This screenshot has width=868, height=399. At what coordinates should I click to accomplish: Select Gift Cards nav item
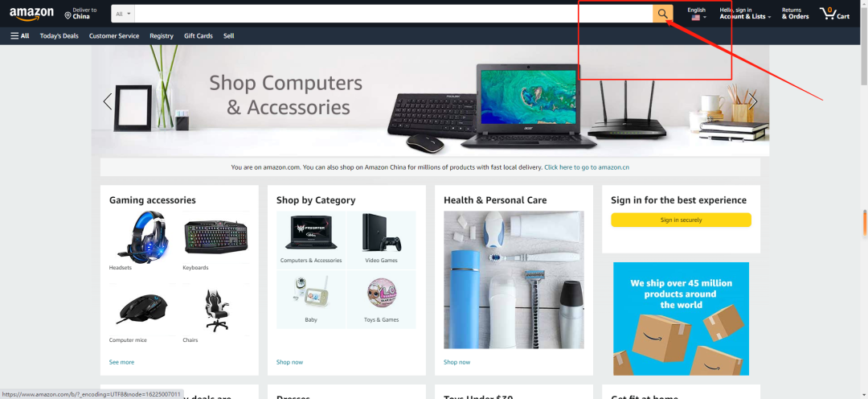click(x=199, y=35)
